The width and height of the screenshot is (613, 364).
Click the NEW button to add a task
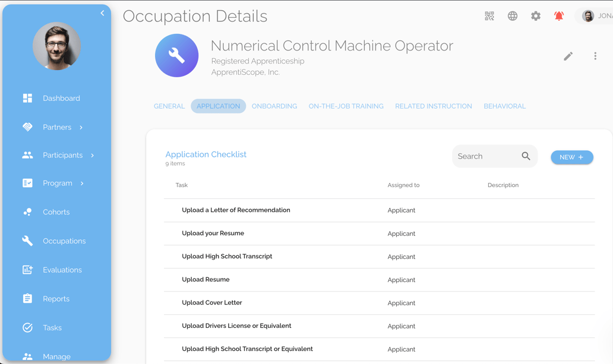571,157
